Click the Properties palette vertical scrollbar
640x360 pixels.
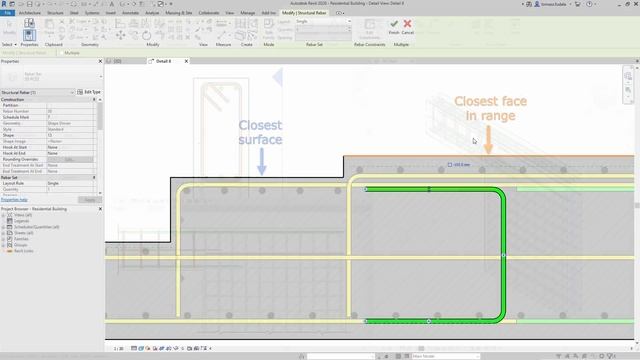point(100,116)
